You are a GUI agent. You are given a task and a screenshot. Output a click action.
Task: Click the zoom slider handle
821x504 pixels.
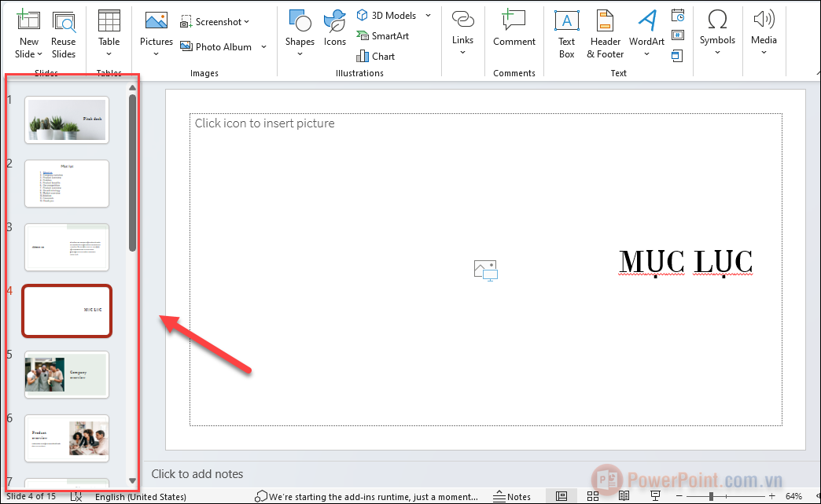pyautogui.click(x=711, y=496)
